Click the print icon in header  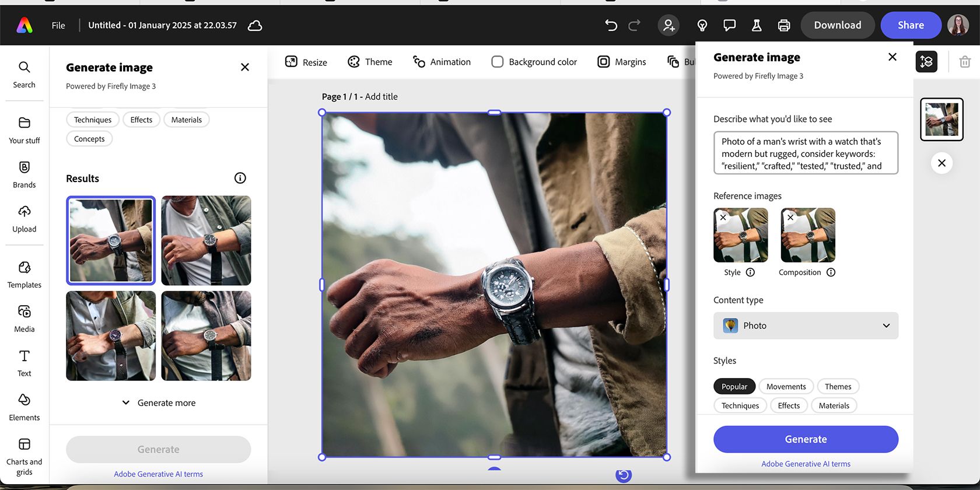point(784,25)
